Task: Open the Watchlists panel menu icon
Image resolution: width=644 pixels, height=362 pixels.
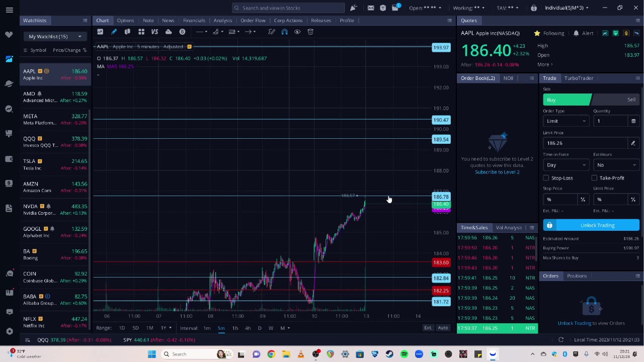Action: tap(85, 20)
